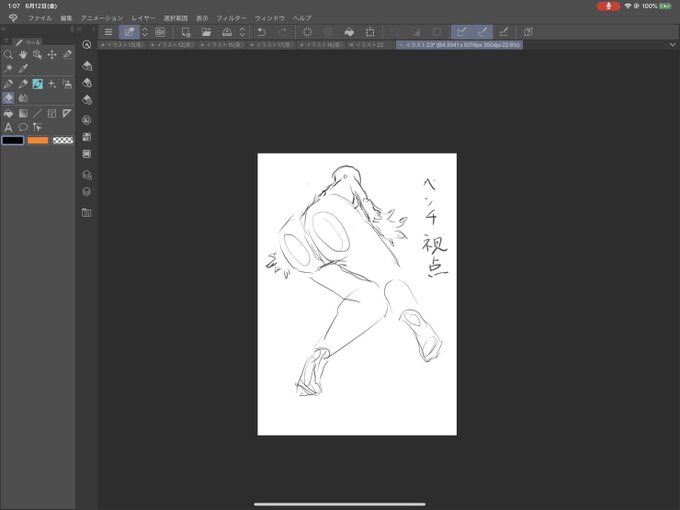
Task: Open the ファイル menu
Action: pos(40,18)
